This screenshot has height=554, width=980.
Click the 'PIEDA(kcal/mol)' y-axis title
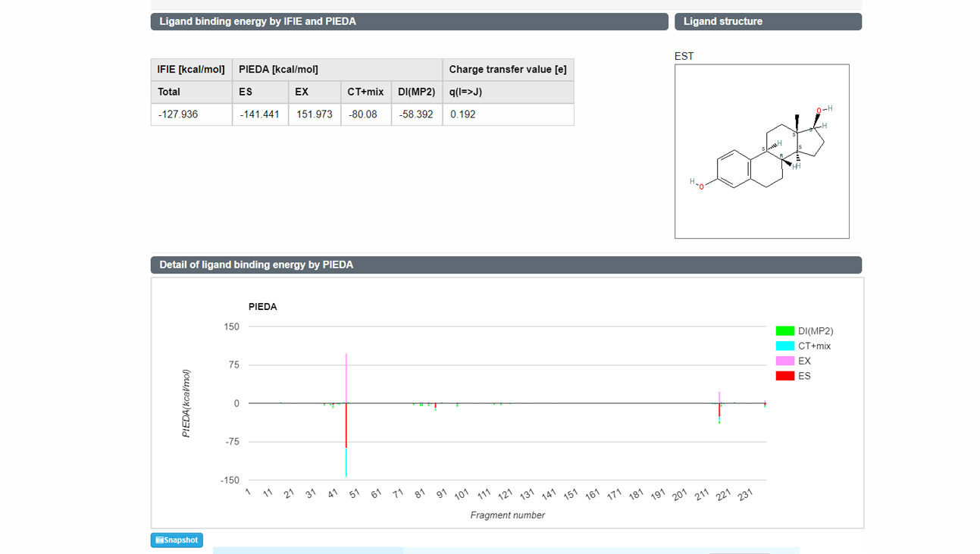point(186,403)
